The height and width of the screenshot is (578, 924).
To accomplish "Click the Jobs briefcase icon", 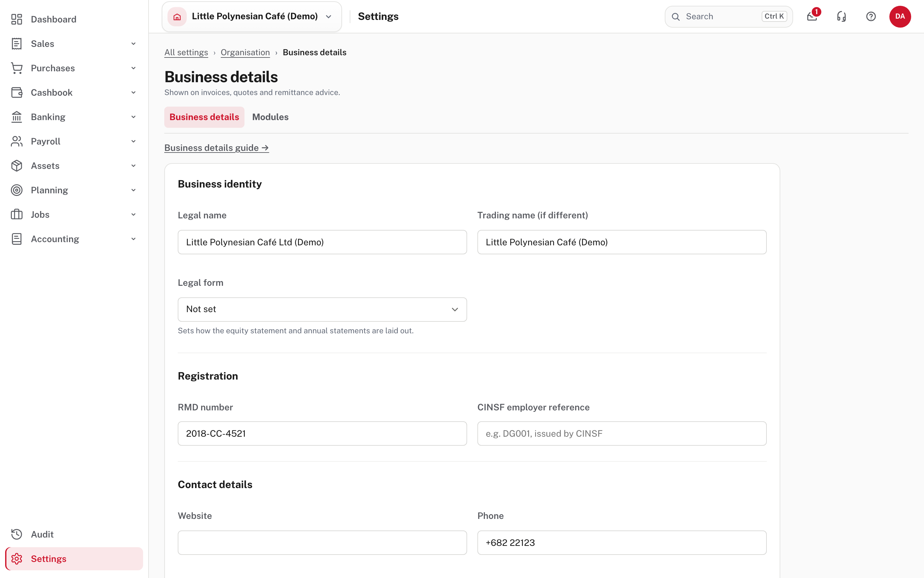I will 16,215.
